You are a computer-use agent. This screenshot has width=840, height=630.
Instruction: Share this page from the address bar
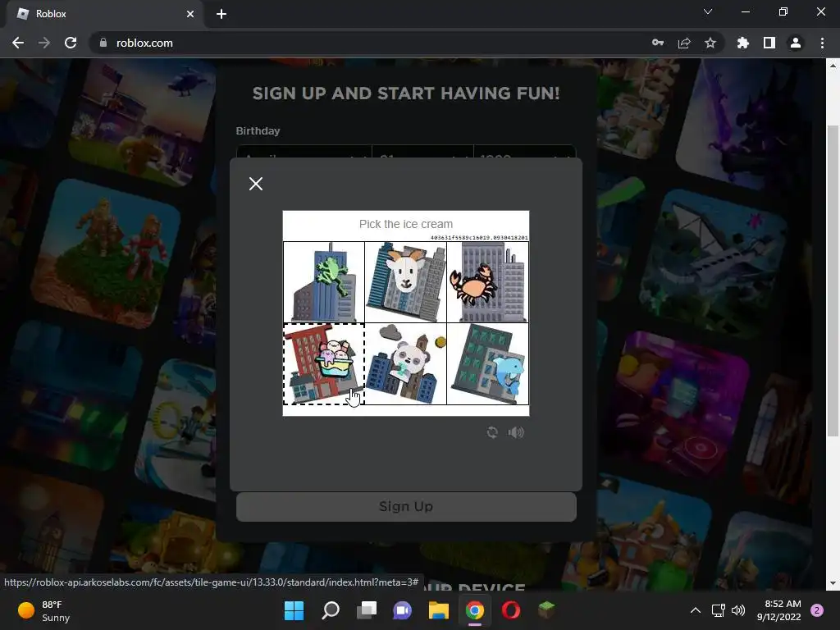[x=684, y=43]
